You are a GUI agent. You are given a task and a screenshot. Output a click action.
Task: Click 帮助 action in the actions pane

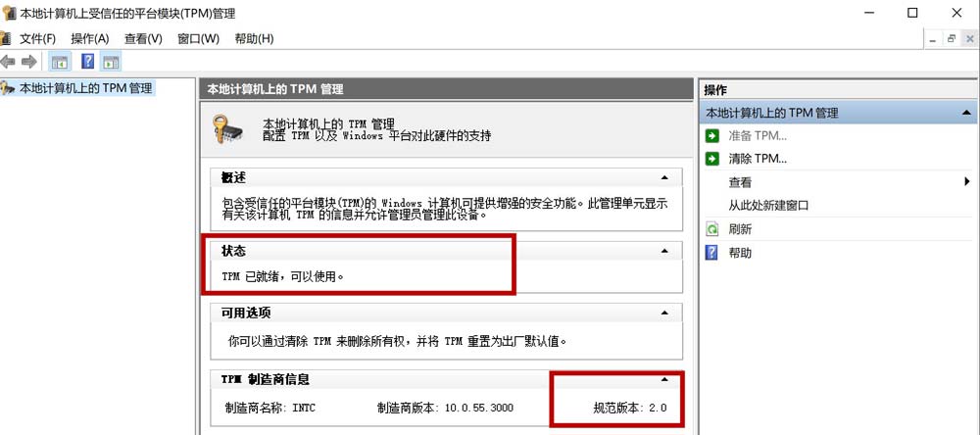point(740,253)
